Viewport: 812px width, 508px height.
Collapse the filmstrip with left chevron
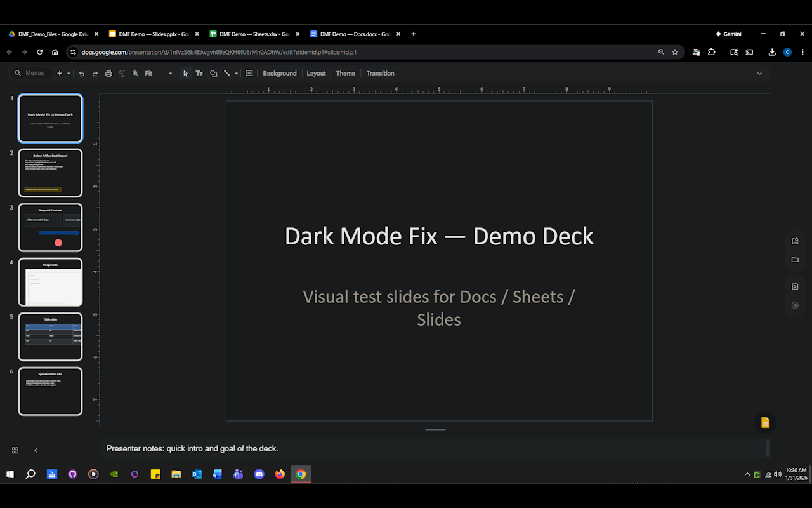tap(36, 450)
